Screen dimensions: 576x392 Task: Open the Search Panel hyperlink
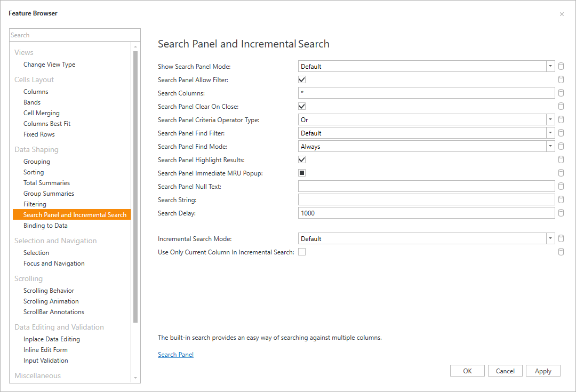(175, 355)
